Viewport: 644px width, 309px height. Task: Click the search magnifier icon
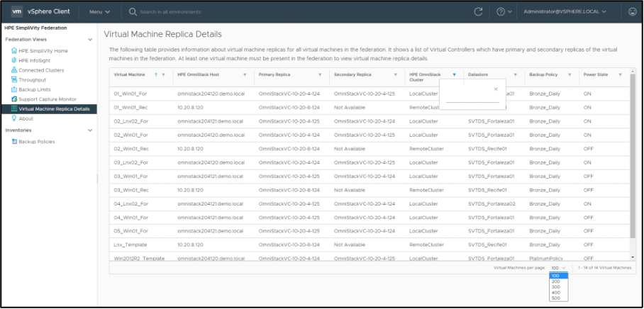click(133, 12)
